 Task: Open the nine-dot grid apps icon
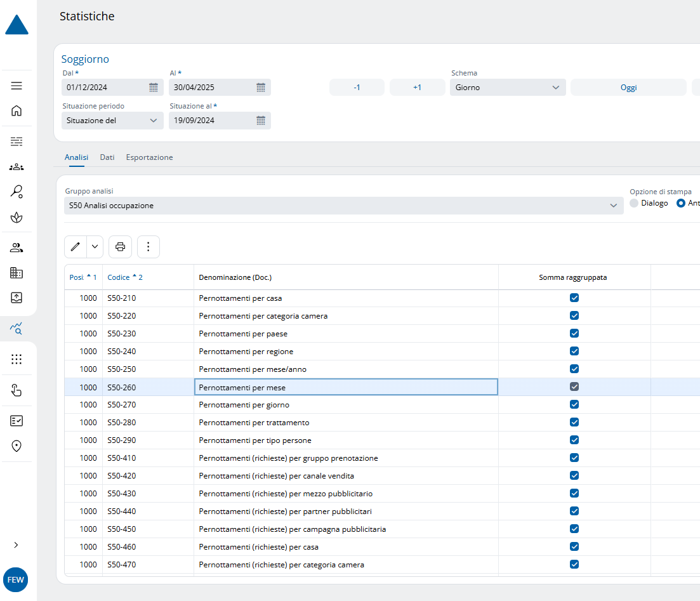[17, 359]
